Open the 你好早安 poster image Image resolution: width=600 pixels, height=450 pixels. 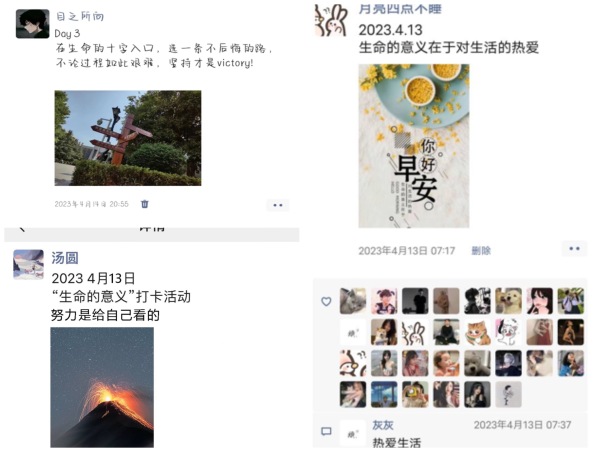point(414,146)
